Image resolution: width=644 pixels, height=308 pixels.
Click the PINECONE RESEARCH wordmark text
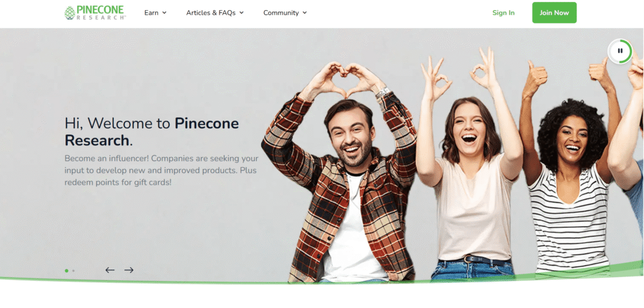click(x=101, y=13)
